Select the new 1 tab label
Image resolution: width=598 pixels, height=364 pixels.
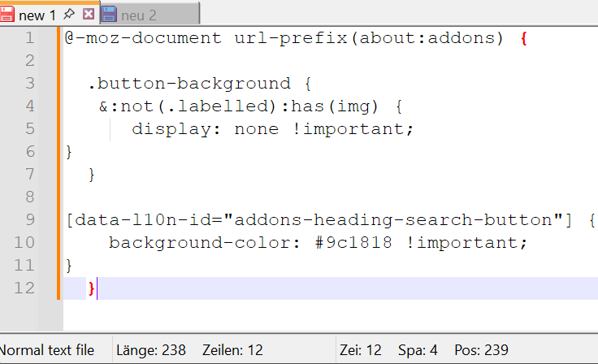pos(37,15)
